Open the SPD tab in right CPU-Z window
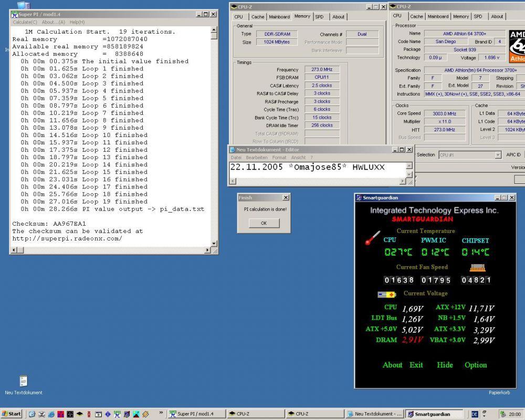 click(x=478, y=16)
